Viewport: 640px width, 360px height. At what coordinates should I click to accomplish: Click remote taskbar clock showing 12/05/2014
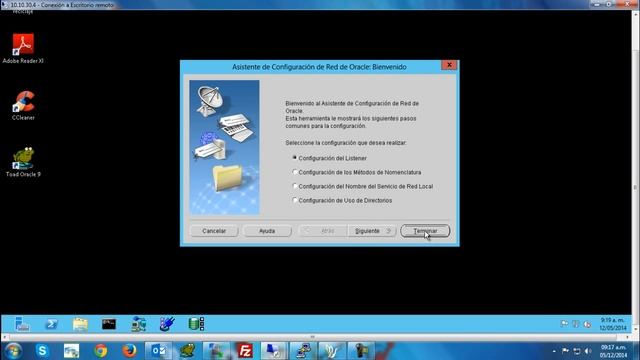[613, 324]
